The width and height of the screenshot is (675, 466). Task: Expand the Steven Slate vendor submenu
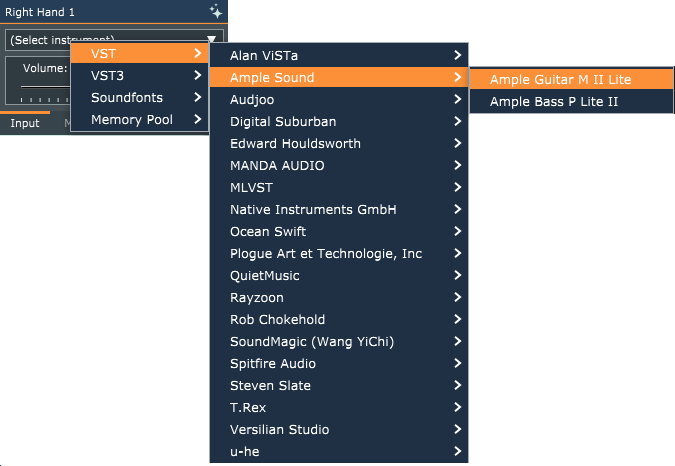coord(339,385)
